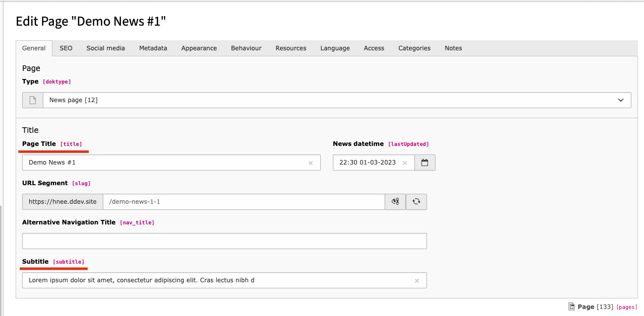Recalculate the URL segment slug
This screenshot has height=316, width=644.
click(416, 202)
